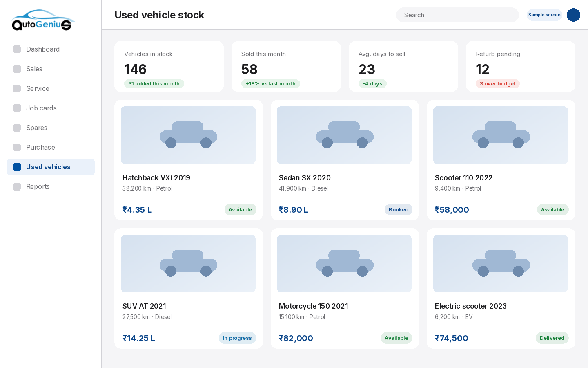Go to the Sales section
This screenshot has height=368, width=588.
[51, 69]
